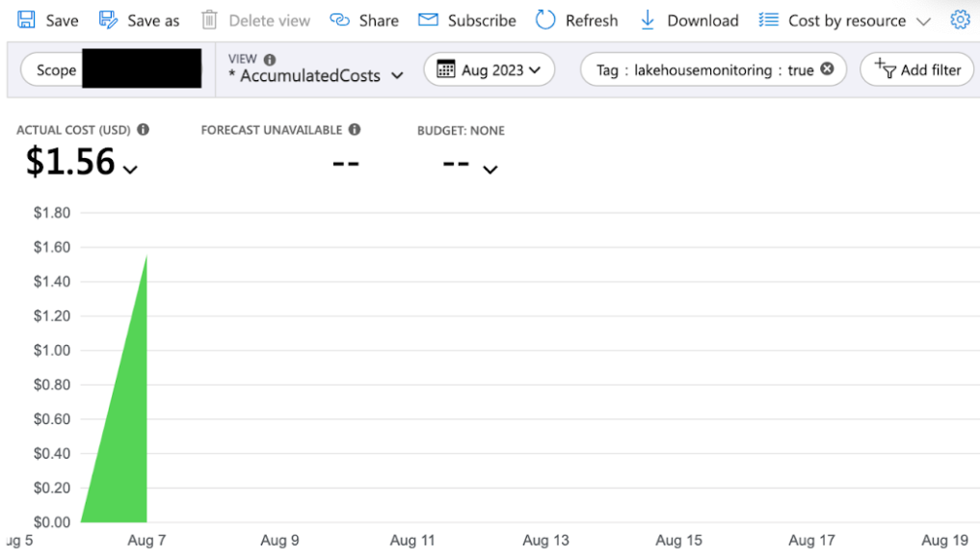Viewport: 980px width, 559px height.
Task: Expand the actual cost $1.56 chevron
Action: (131, 170)
